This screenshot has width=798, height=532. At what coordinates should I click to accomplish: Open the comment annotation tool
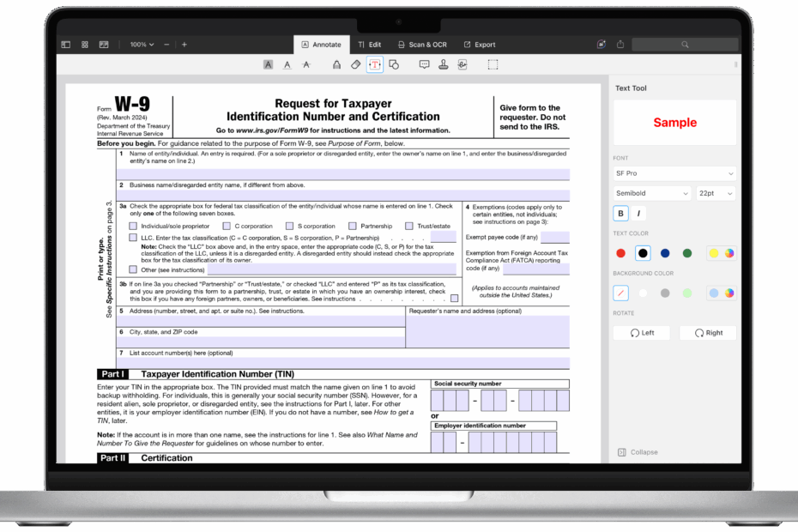423,64
